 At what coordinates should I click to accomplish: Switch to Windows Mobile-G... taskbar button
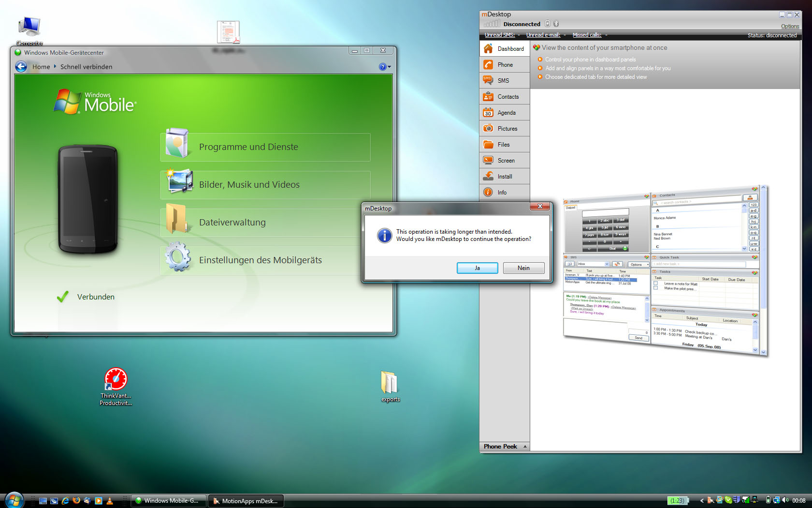point(168,501)
